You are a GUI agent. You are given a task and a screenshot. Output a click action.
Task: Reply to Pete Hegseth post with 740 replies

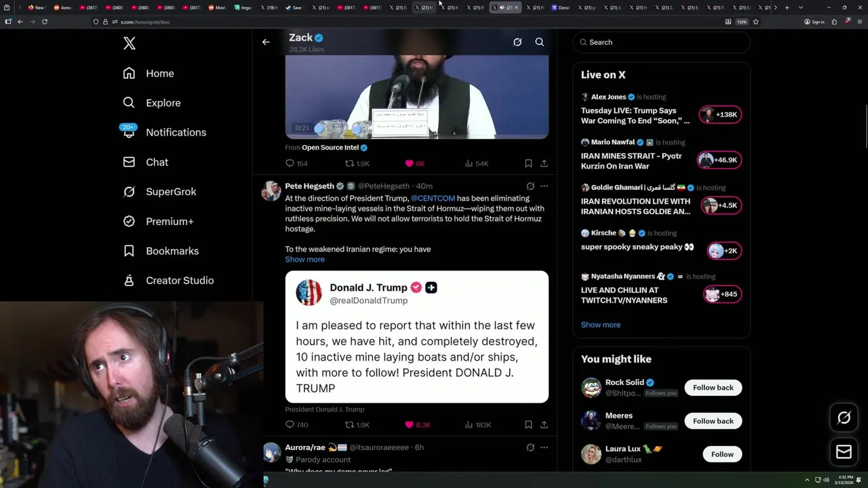point(296,425)
